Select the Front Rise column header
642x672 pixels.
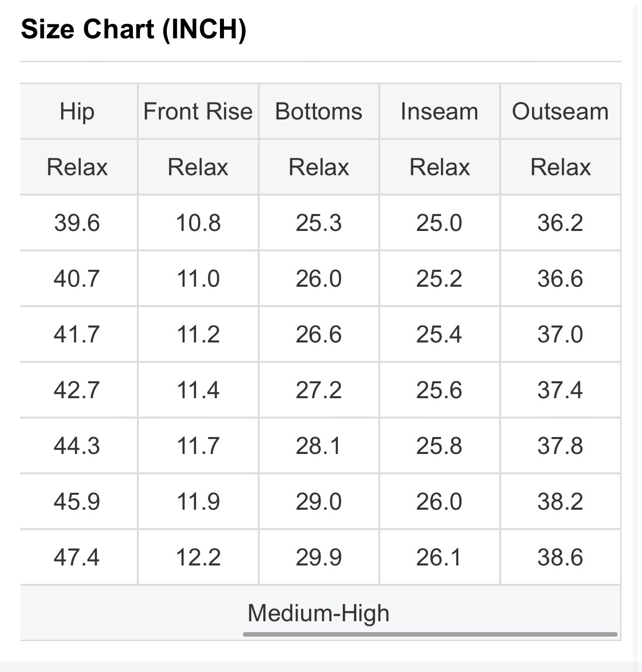pos(198,111)
